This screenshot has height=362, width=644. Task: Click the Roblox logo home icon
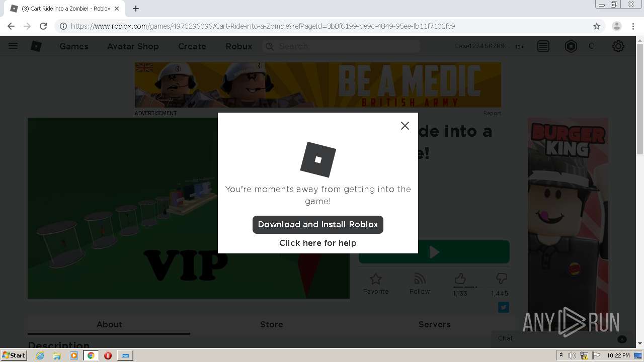[x=36, y=46]
